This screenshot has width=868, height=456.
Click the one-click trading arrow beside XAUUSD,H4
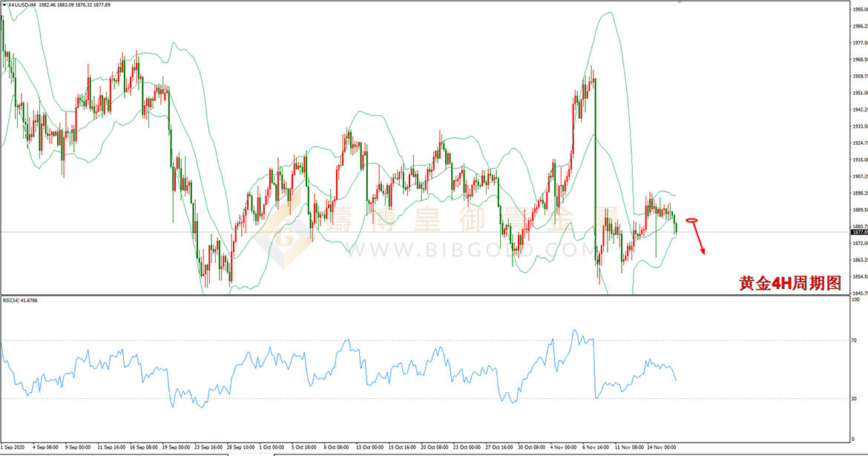pyautogui.click(x=4, y=4)
